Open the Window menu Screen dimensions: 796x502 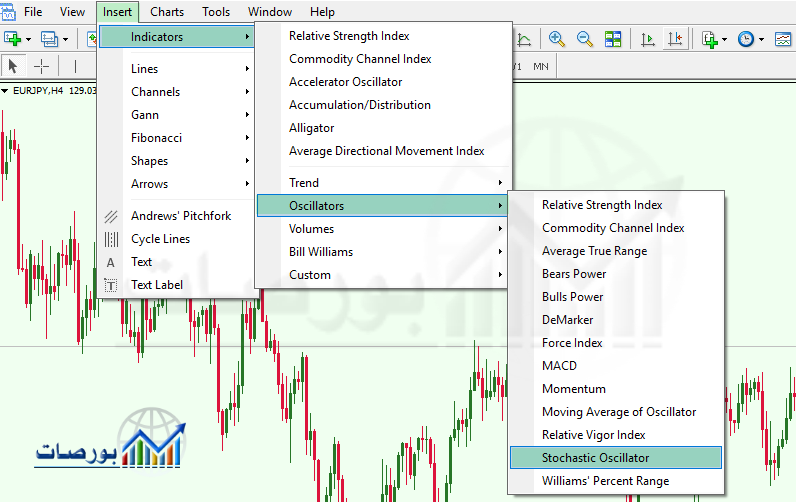(270, 12)
